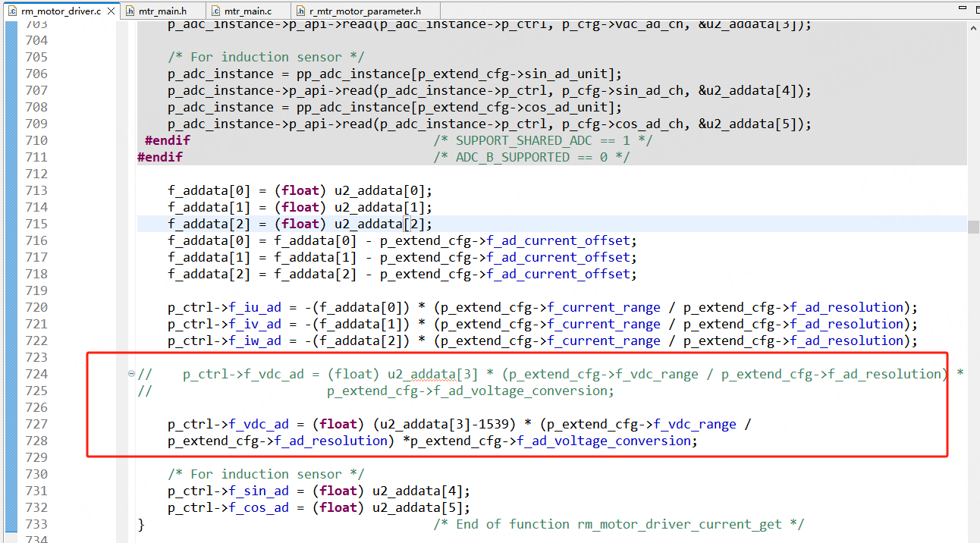This screenshot has height=543, width=980.
Task: Click the #endif directive on line 711
Action: tap(160, 157)
